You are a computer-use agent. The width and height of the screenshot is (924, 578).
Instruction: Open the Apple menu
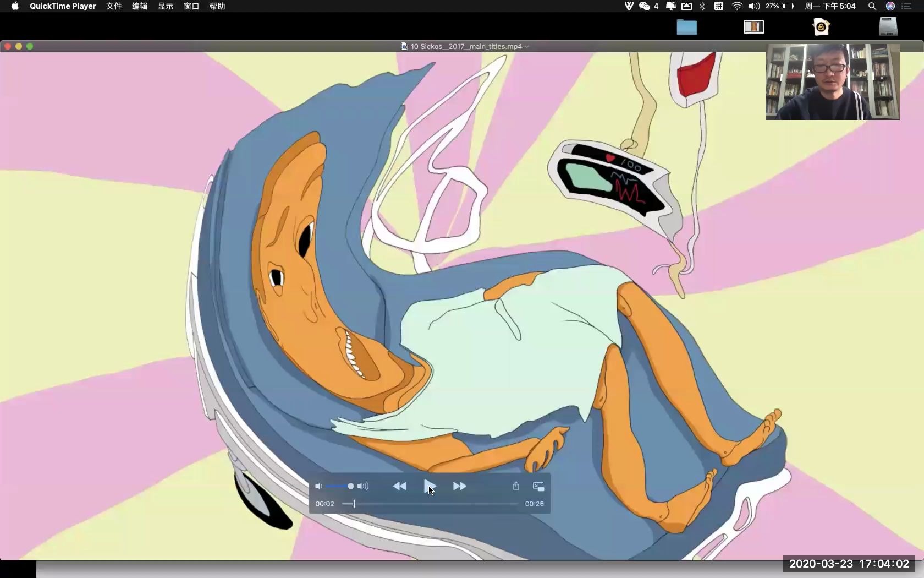click(x=15, y=6)
